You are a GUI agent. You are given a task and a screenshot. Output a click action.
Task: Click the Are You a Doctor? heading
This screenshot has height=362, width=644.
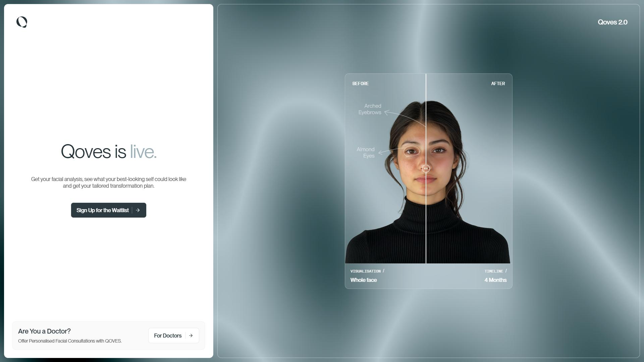click(44, 331)
